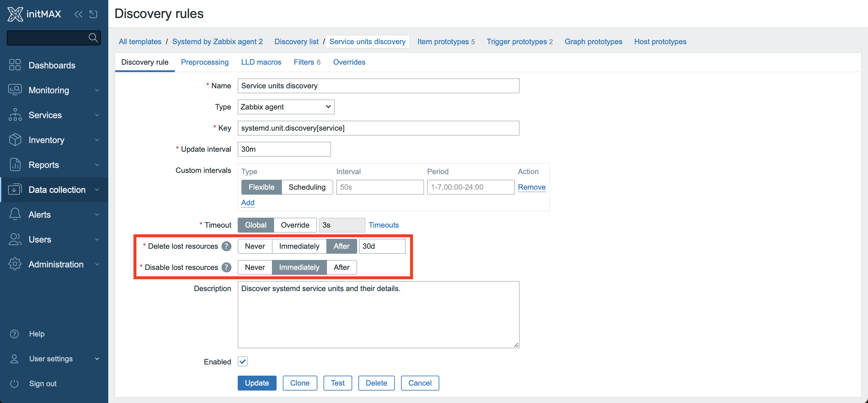
Task: Click the Cancel button
Action: [420, 383]
